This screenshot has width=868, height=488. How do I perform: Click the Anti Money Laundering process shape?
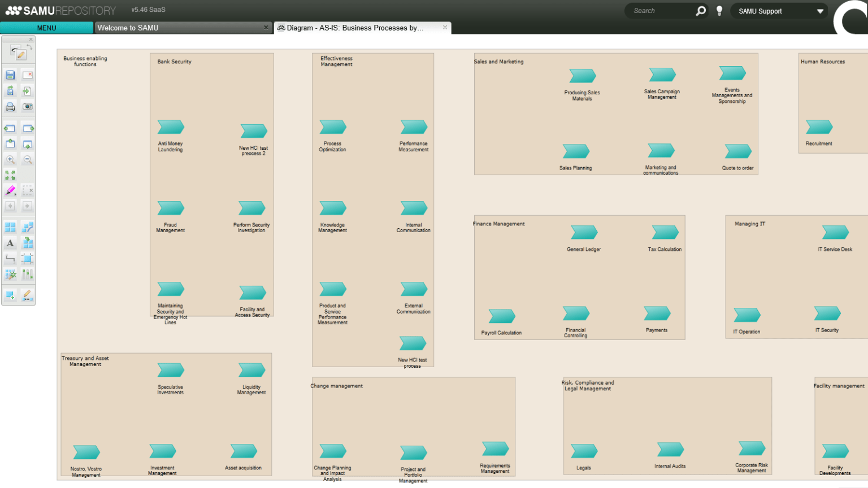pyautogui.click(x=170, y=127)
